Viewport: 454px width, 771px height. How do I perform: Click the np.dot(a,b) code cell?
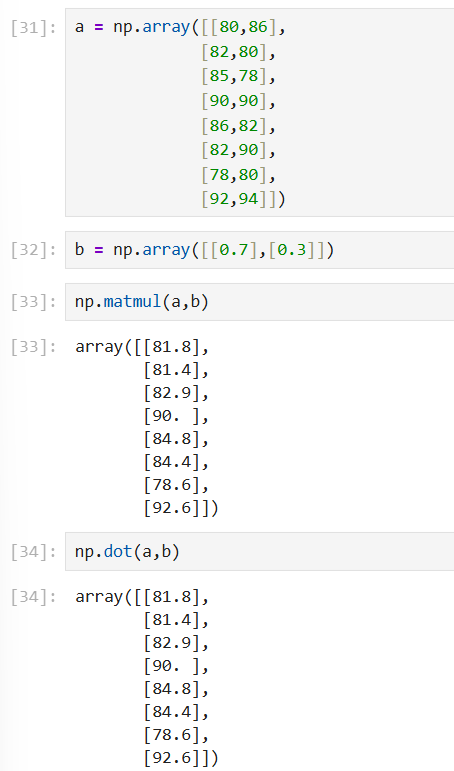(x=260, y=551)
